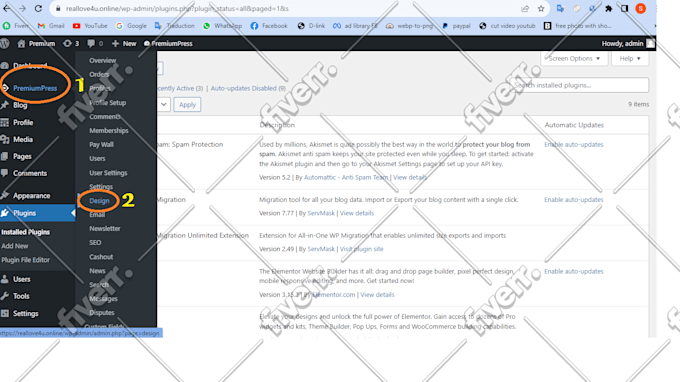Open Media in the sidebar

point(23,139)
